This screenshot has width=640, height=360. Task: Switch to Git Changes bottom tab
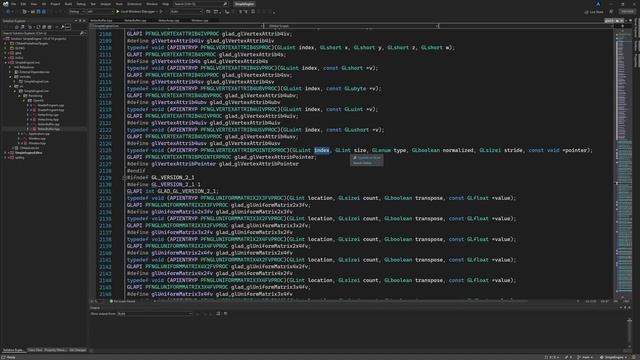[x=78, y=350]
